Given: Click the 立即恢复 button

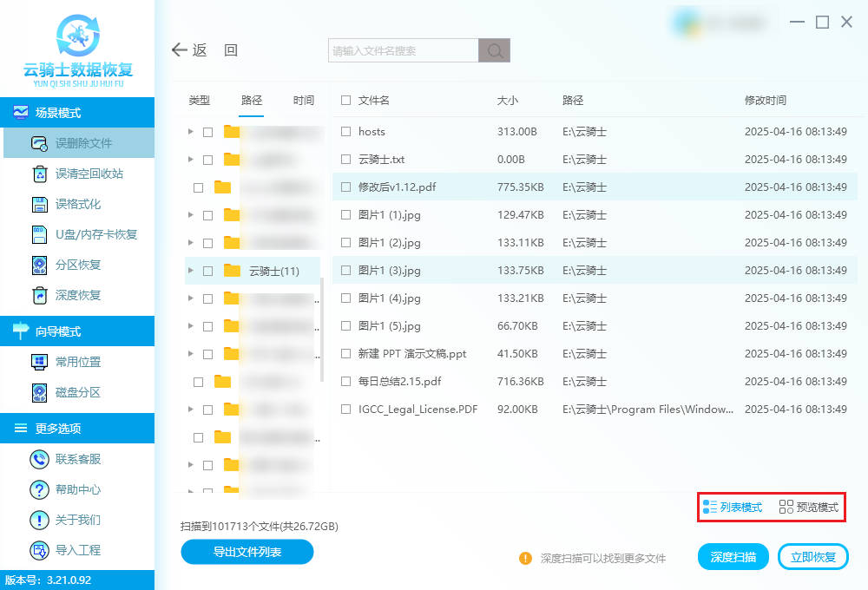Looking at the screenshot, I should pyautogui.click(x=812, y=557).
